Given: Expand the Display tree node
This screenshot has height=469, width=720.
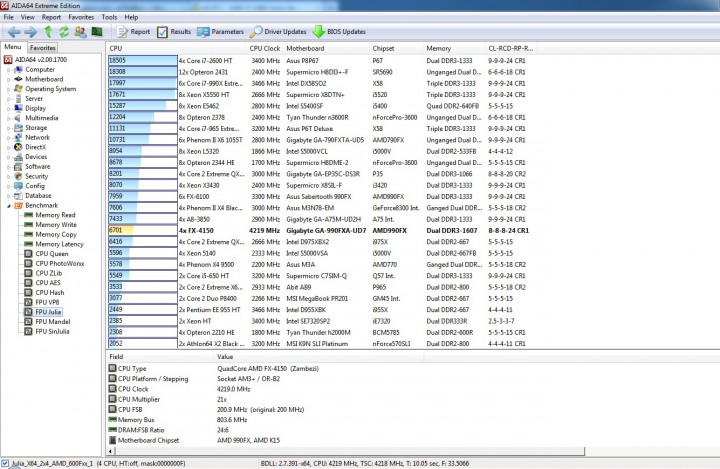Looking at the screenshot, I should (8, 108).
